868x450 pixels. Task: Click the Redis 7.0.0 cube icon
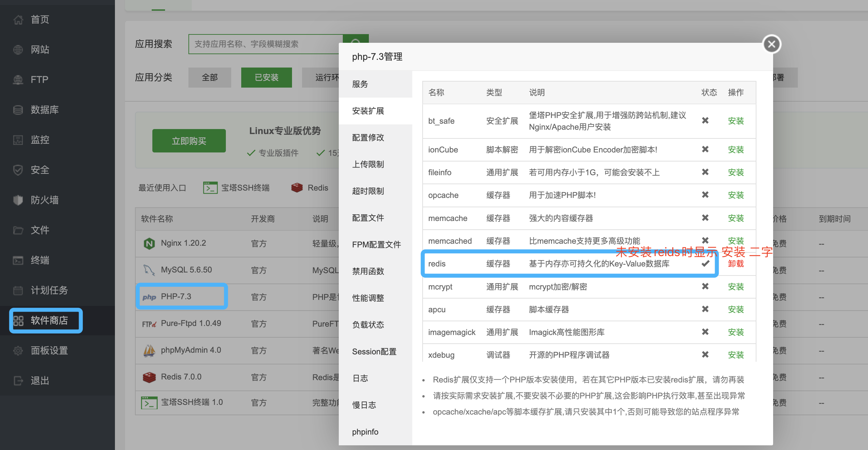coord(149,377)
